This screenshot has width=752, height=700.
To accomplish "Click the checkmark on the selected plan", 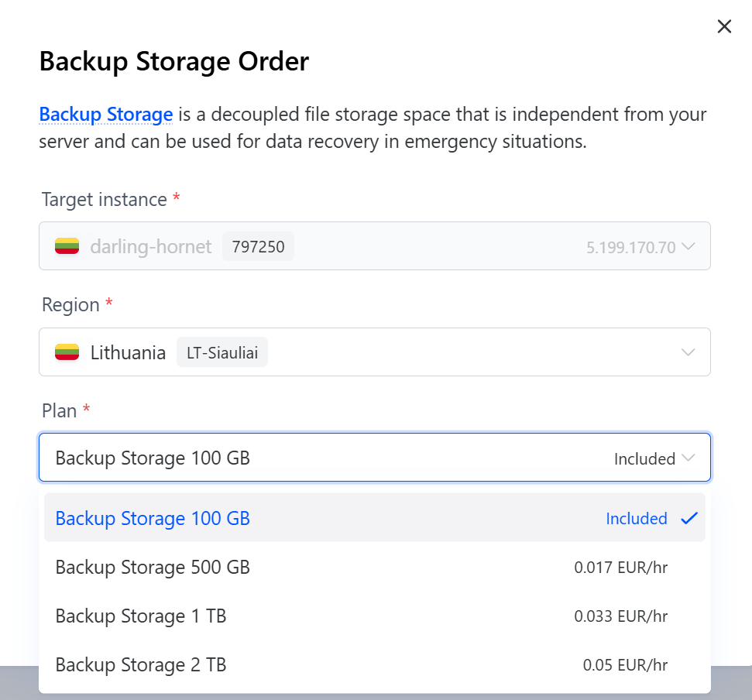I will (x=689, y=519).
